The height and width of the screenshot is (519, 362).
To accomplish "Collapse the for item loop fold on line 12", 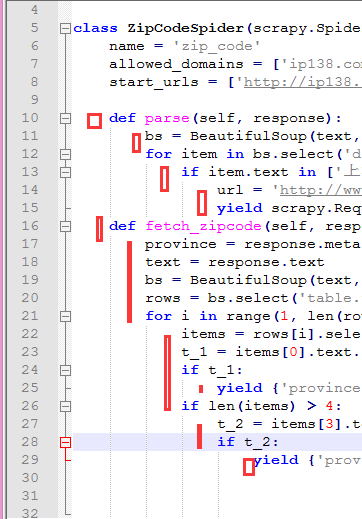I will coord(65,155).
